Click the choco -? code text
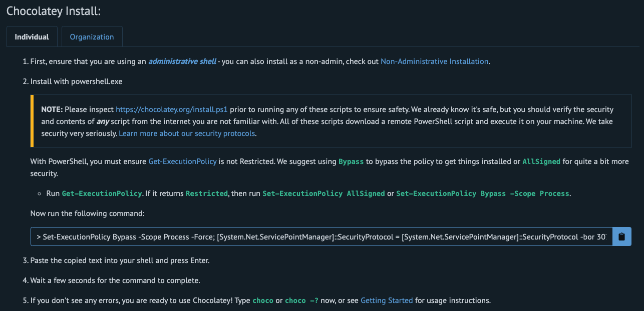 click(x=301, y=300)
